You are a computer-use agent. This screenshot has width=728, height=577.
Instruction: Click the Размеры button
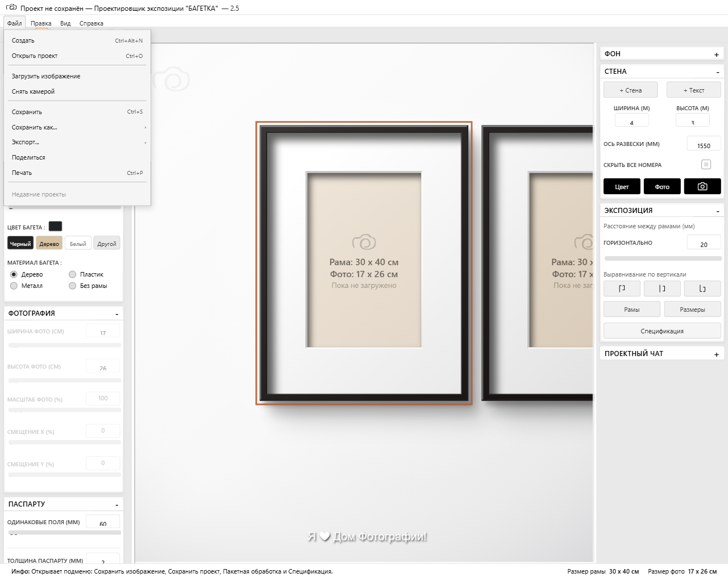tap(692, 309)
